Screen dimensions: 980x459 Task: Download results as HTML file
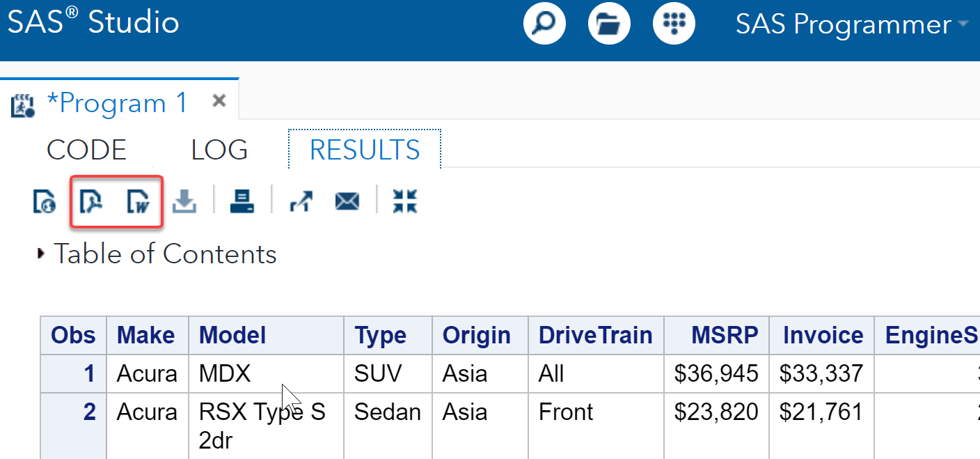(45, 202)
